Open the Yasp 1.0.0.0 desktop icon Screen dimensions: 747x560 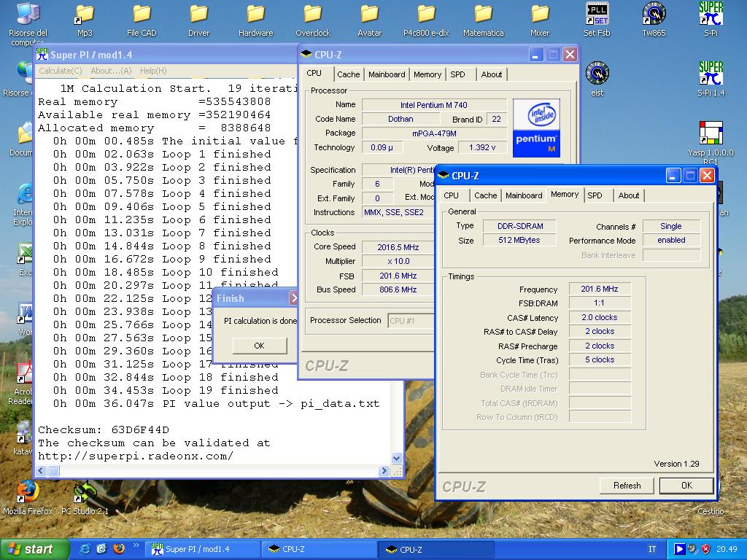[x=711, y=133]
